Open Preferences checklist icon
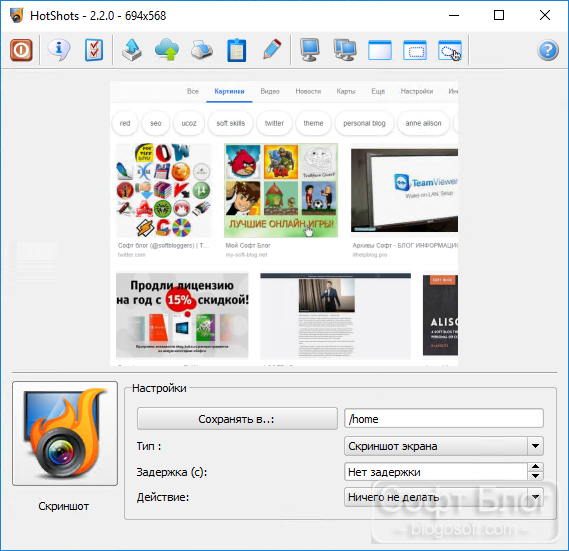 point(94,50)
